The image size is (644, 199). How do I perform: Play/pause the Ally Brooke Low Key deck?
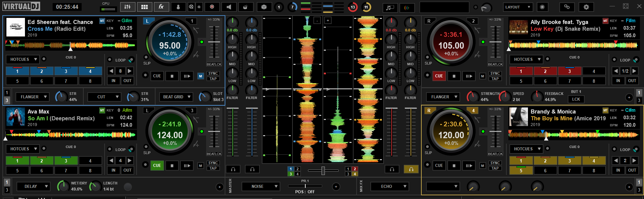pyautogui.click(x=469, y=76)
